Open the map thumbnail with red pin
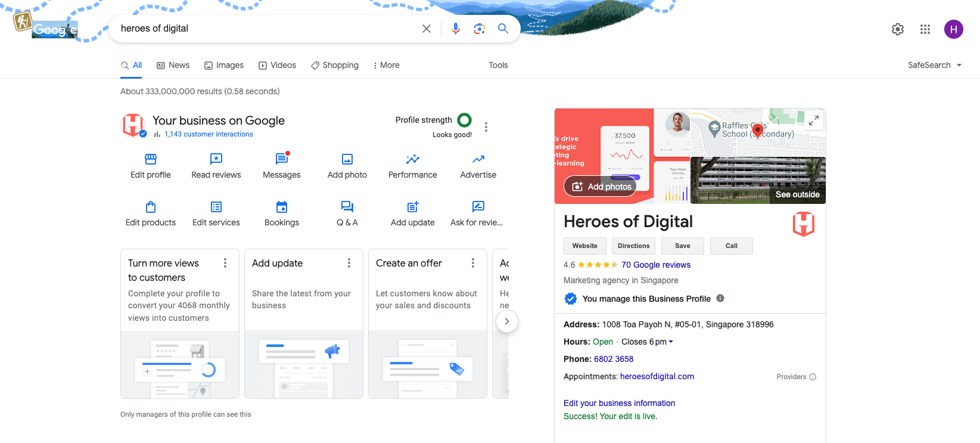This screenshot has width=980, height=443. [x=758, y=132]
